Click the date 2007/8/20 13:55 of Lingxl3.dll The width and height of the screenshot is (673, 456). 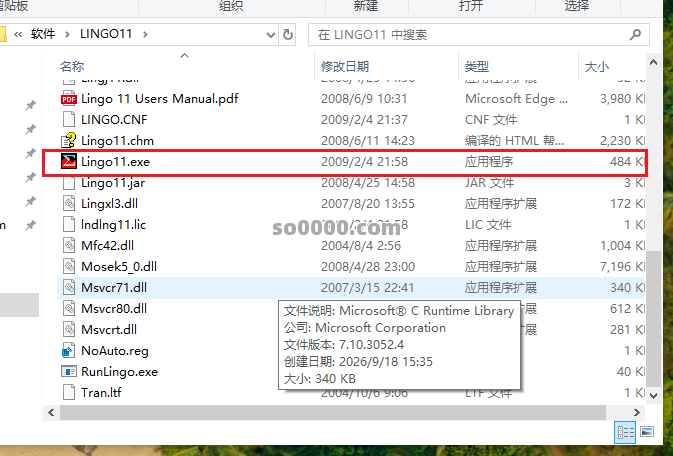368,204
